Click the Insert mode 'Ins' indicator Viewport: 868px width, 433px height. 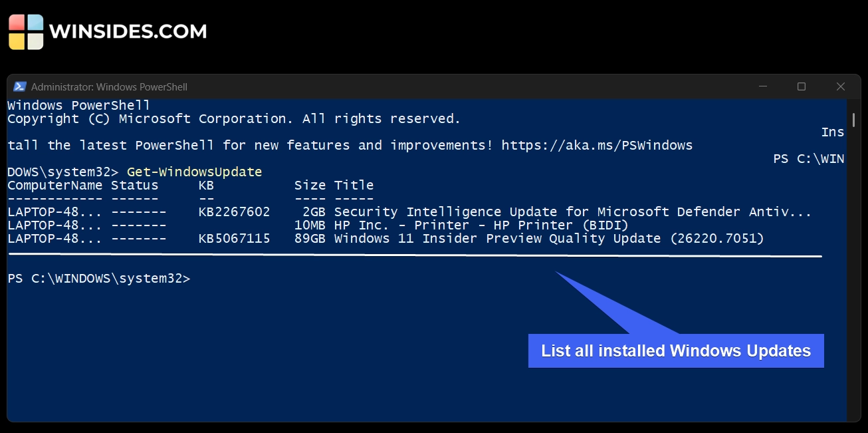click(833, 132)
